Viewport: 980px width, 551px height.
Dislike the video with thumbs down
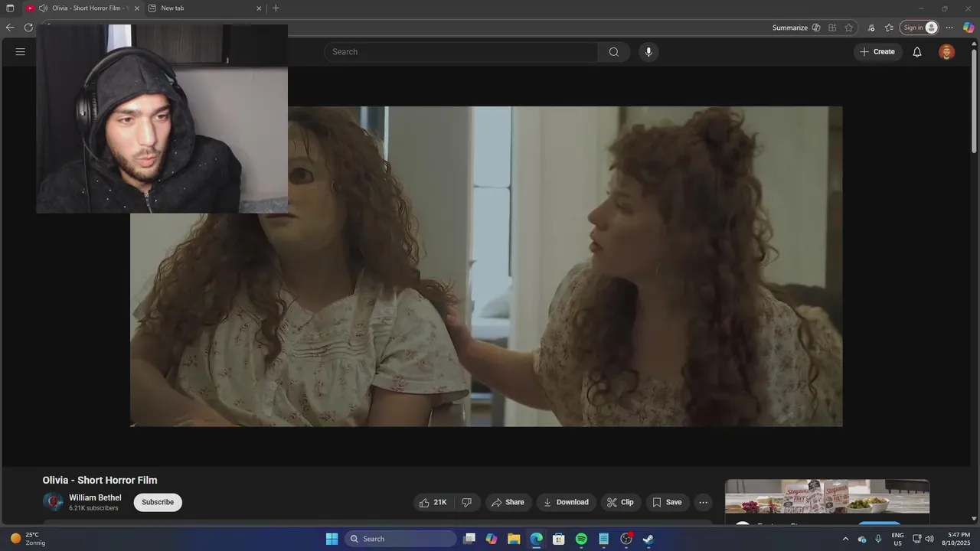(x=466, y=503)
